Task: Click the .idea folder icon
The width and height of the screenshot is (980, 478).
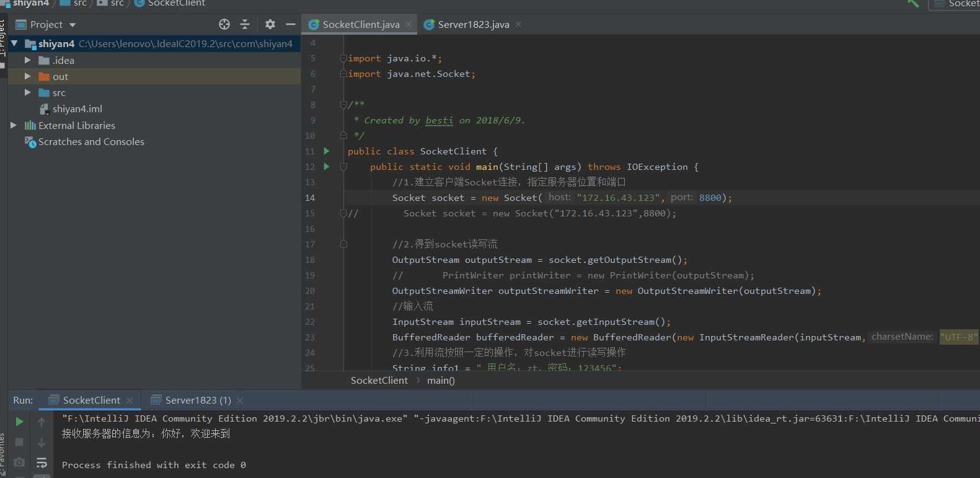Action: pos(44,60)
